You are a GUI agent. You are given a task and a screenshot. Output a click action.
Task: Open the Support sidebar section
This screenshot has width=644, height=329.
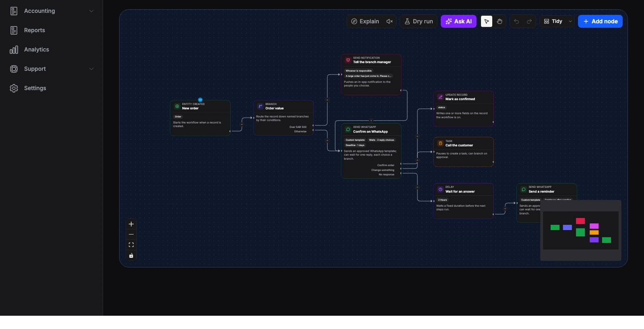click(x=52, y=69)
